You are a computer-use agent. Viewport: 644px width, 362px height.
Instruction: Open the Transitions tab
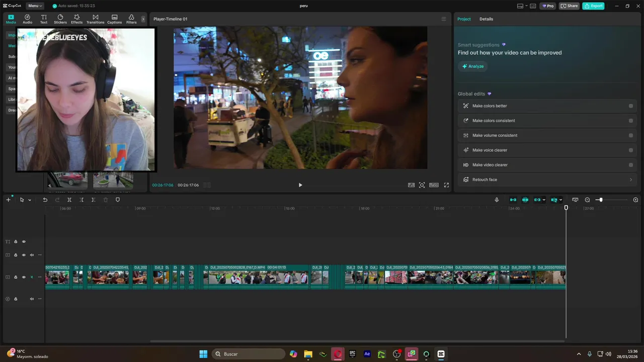pyautogui.click(x=95, y=19)
